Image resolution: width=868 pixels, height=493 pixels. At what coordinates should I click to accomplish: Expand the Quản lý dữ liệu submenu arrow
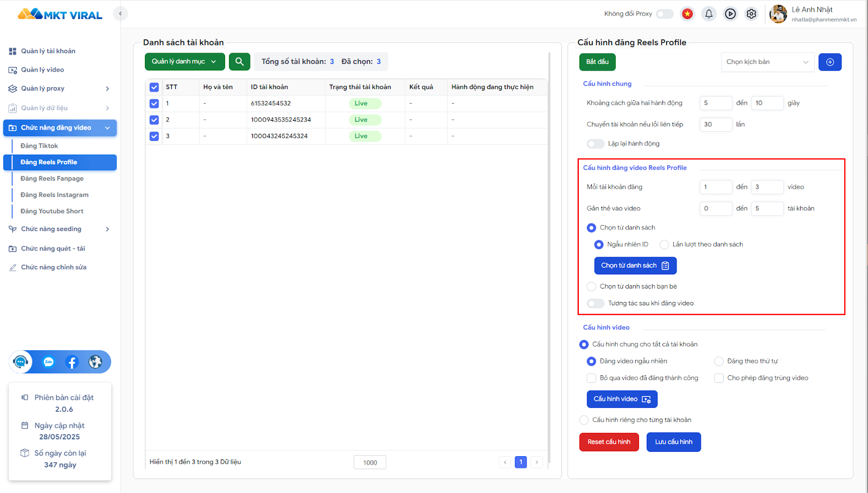click(x=107, y=108)
